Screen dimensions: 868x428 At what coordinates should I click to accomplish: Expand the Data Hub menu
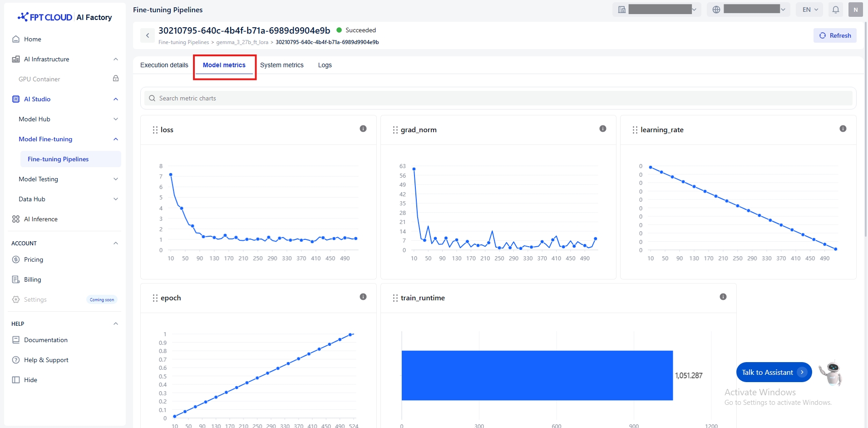[116, 199]
